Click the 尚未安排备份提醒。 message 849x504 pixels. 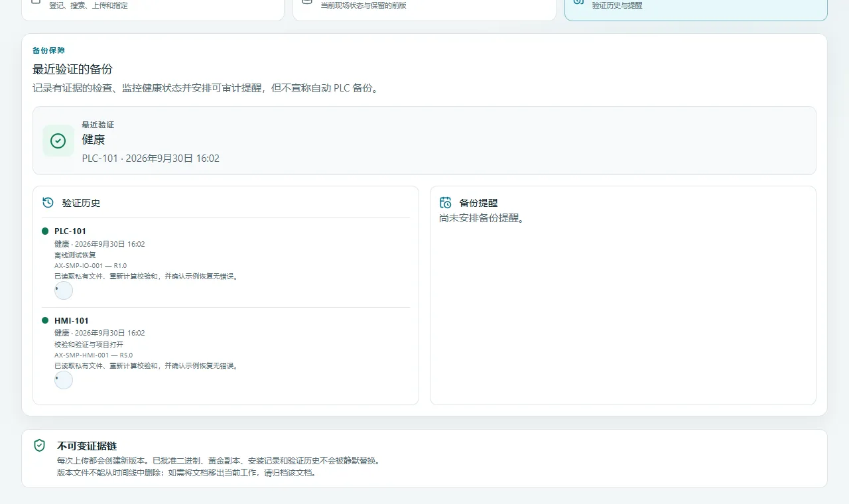tap(482, 218)
